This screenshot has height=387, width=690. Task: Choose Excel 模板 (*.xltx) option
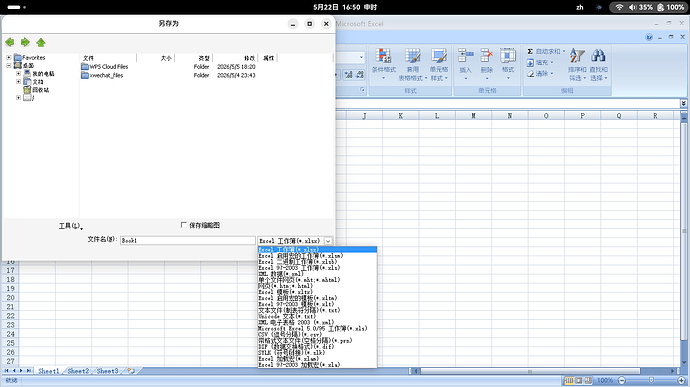tap(317, 292)
